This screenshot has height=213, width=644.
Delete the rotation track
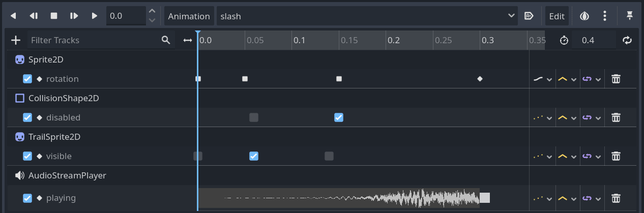pyautogui.click(x=616, y=79)
